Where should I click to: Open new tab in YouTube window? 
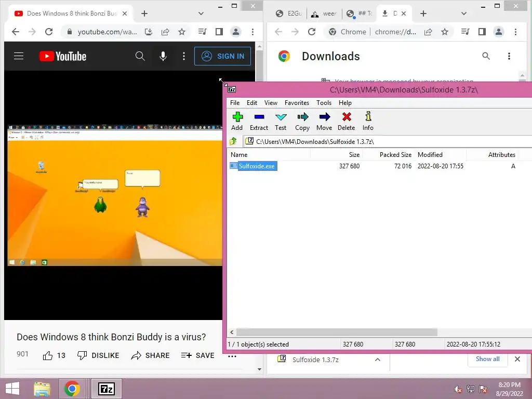pos(144,14)
